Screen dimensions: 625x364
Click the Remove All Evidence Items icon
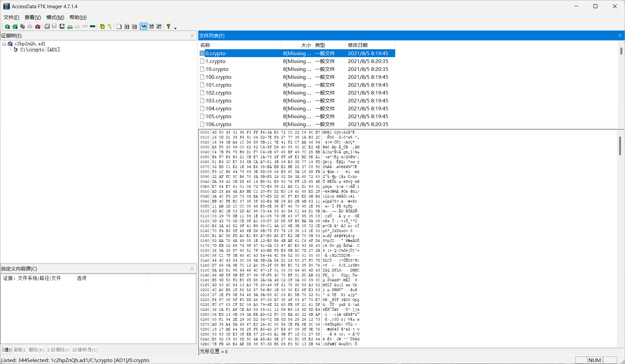[38, 27]
